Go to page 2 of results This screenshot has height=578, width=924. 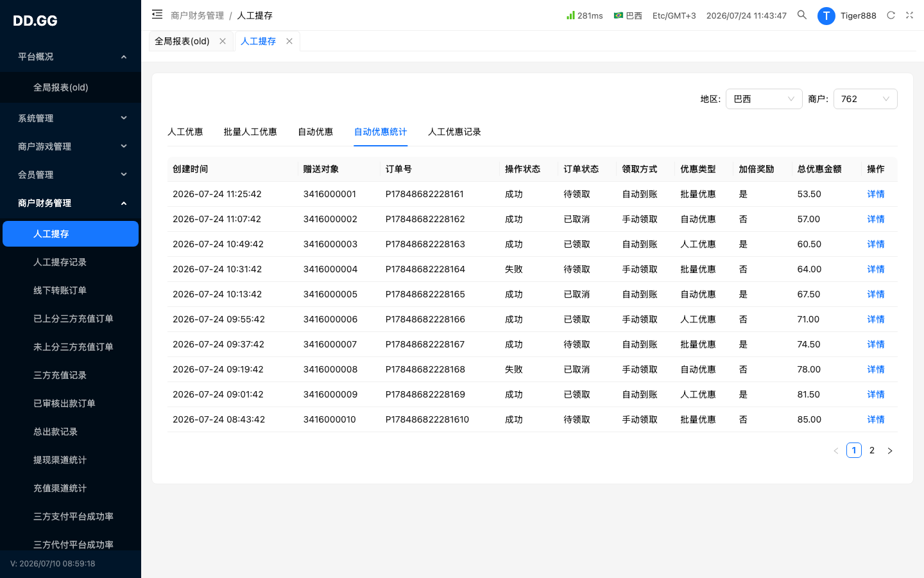pos(872,450)
